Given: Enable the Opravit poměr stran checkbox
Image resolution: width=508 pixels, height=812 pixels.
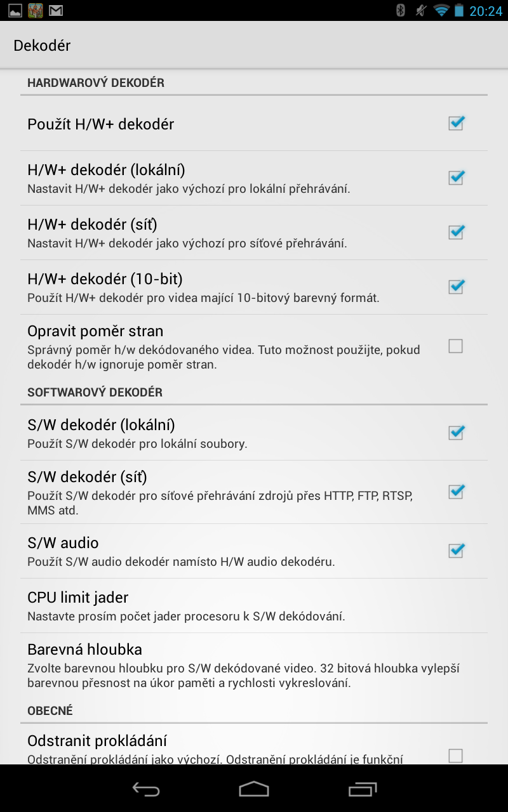Looking at the screenshot, I should click(455, 346).
